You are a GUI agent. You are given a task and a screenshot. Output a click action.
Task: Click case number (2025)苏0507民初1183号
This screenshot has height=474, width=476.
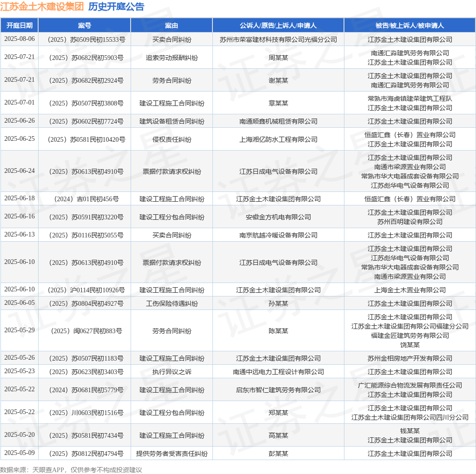tap(86, 358)
